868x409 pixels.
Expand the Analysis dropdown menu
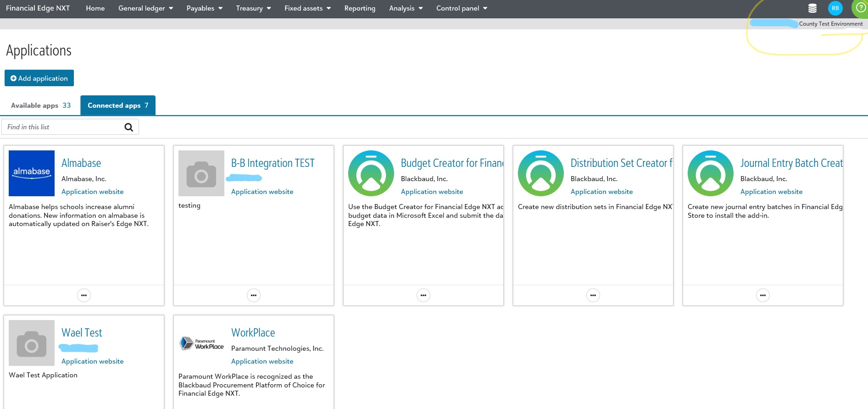(x=406, y=8)
